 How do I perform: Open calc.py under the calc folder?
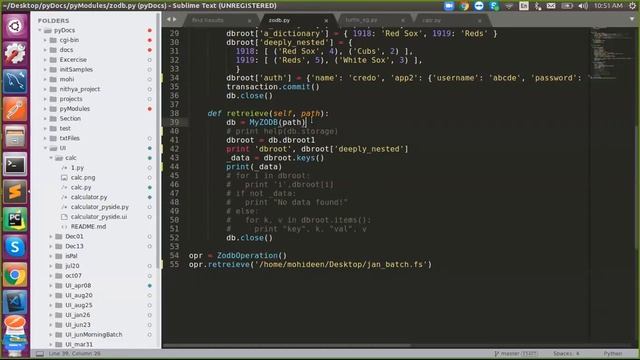(x=81, y=187)
